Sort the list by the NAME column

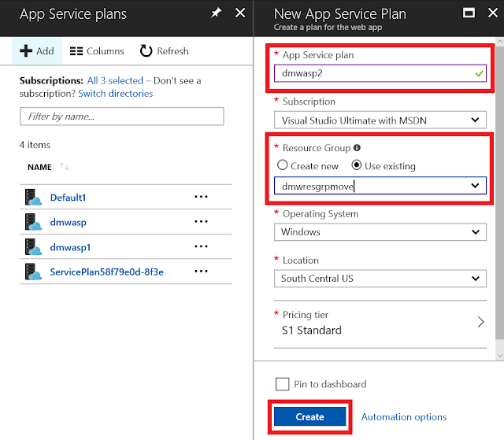[x=40, y=167]
